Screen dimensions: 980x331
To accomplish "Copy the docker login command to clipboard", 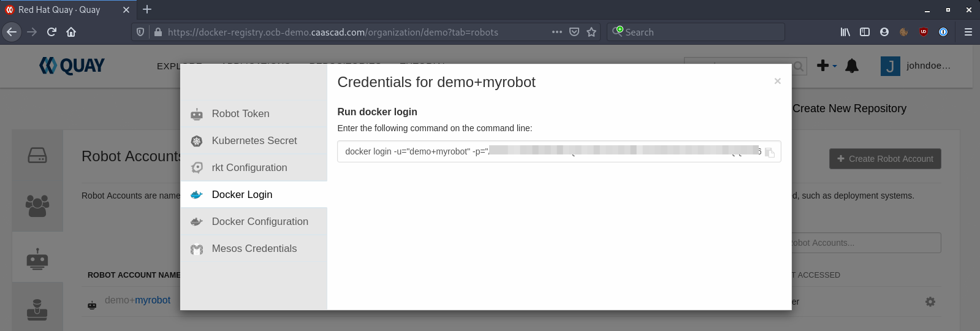I will point(770,152).
